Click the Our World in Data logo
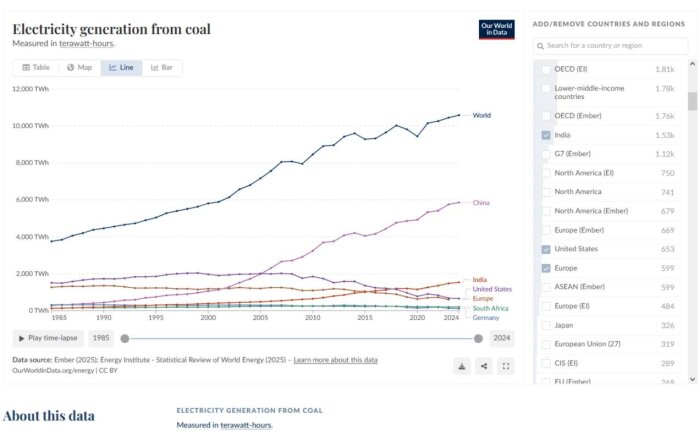Viewport: 700px width, 442px height. click(497, 29)
